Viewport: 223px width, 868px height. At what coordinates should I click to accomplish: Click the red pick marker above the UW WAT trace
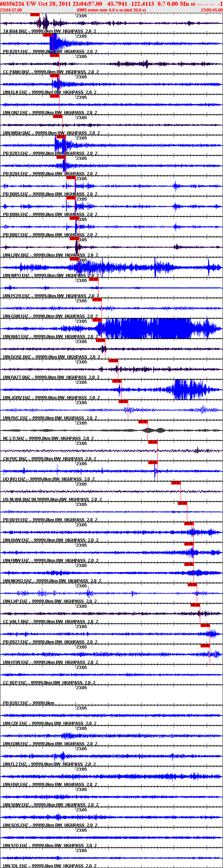click(97, 320)
